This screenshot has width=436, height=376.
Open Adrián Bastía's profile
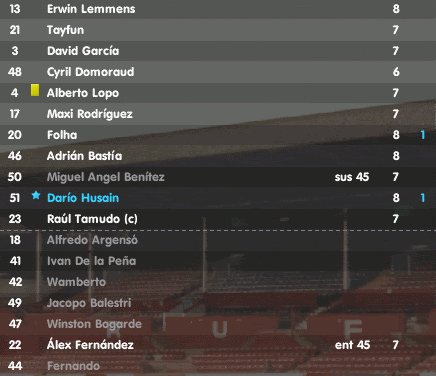pyautogui.click(x=84, y=156)
